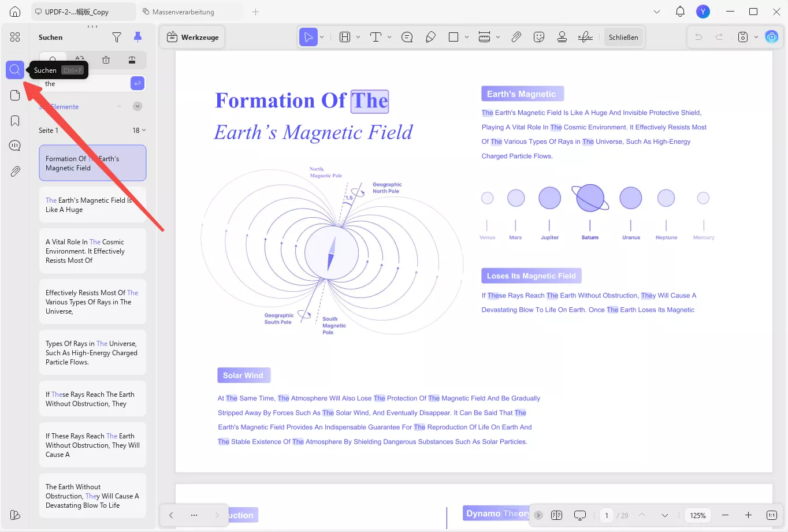Select the text comment T tool

point(376,37)
